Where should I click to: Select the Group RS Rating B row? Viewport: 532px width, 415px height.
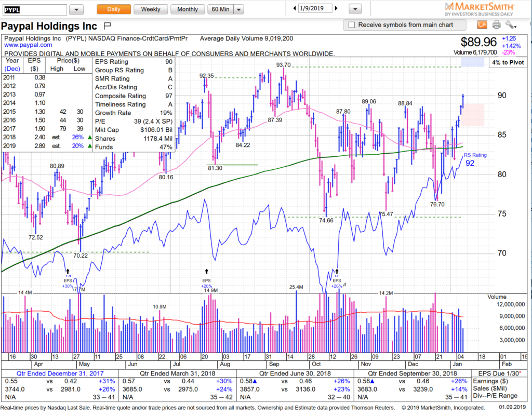[134, 70]
